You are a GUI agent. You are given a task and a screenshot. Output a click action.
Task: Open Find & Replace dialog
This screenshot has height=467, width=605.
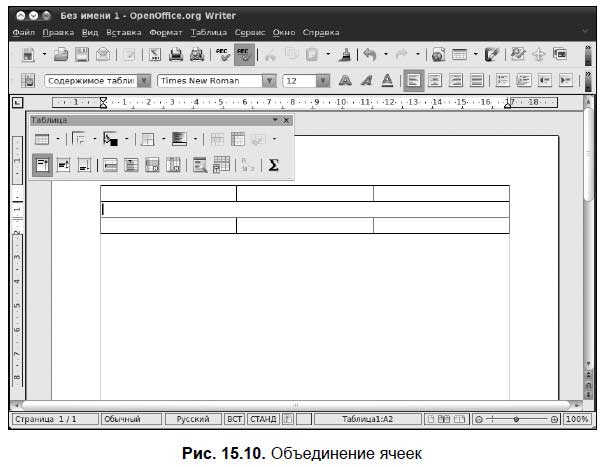[518, 55]
